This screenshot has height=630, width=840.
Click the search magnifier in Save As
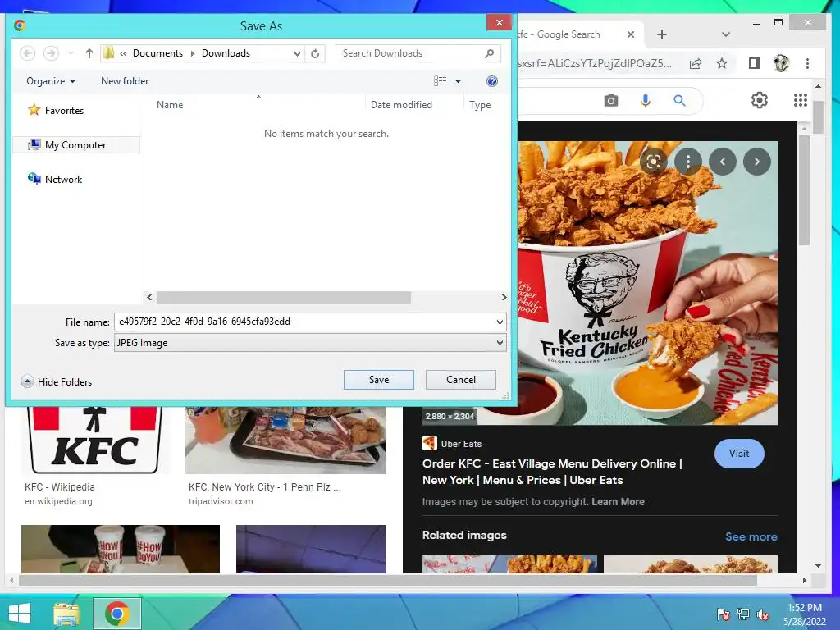[489, 53]
